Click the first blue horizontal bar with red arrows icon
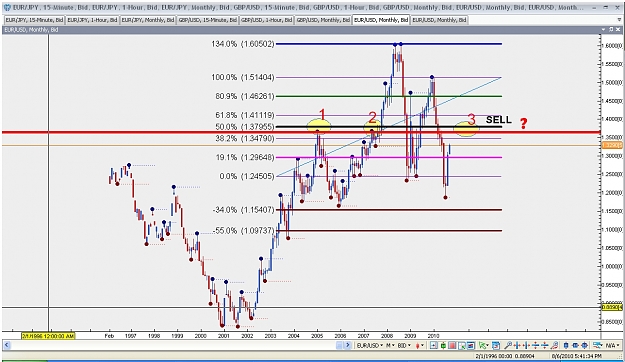 point(535,345)
